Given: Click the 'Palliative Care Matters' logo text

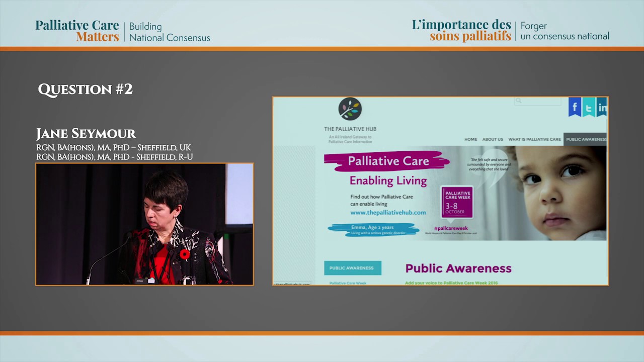Looking at the screenshot, I should [77, 31].
